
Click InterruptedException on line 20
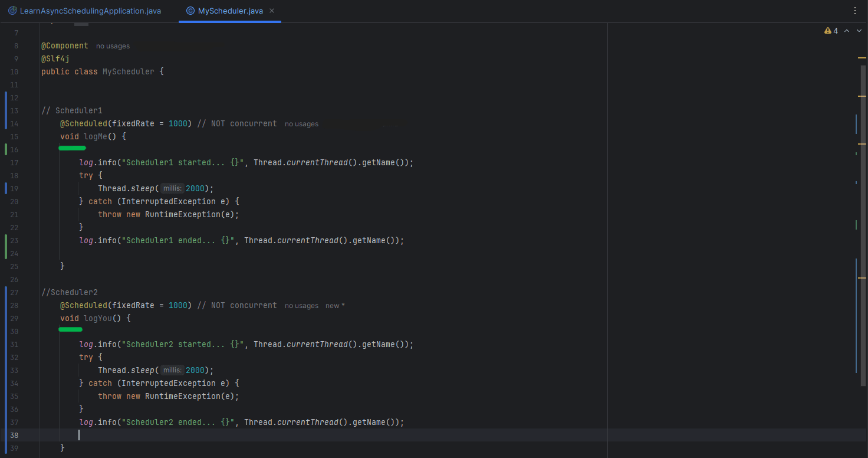[169, 201]
